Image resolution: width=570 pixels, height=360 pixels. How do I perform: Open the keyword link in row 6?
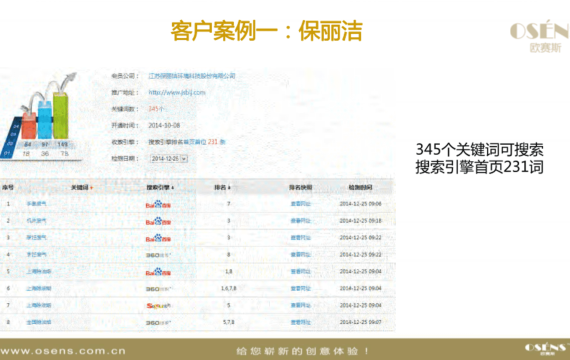(x=39, y=288)
